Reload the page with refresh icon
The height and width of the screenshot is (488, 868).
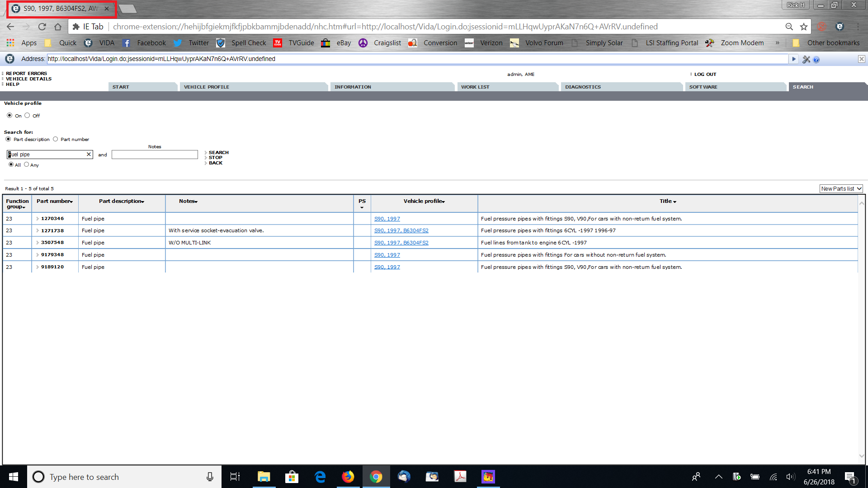pos(42,27)
